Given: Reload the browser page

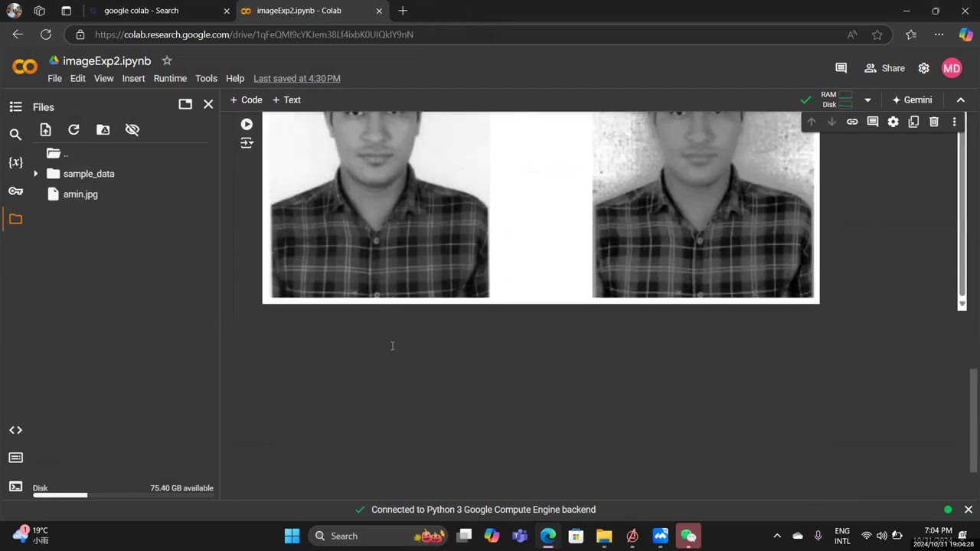Looking at the screenshot, I should pos(46,34).
